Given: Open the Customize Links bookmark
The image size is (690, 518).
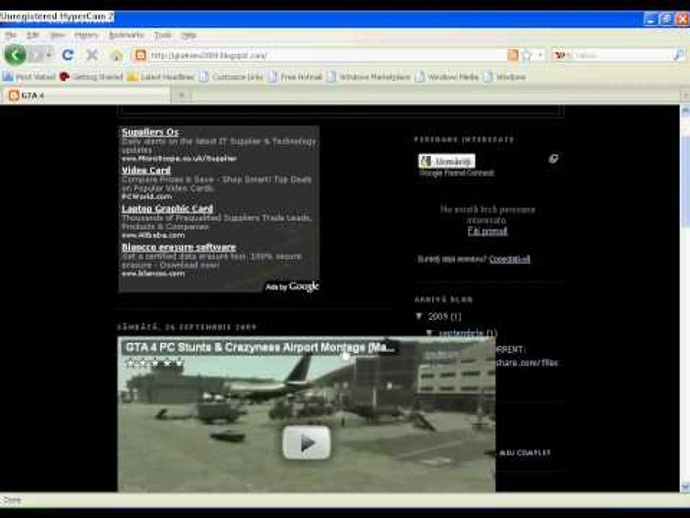Looking at the screenshot, I should click(x=231, y=77).
